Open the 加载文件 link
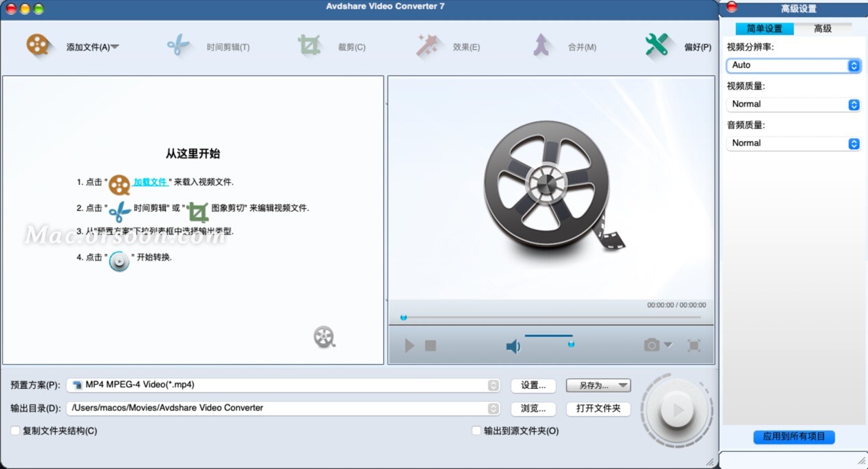This screenshot has height=469, width=868. [x=151, y=183]
